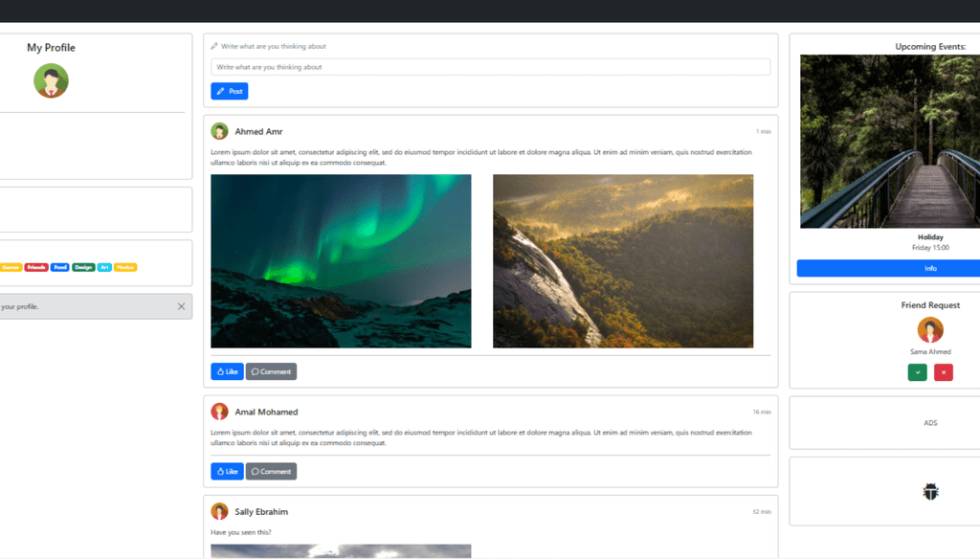Submit with the blue Post button
980x559 pixels.
[x=230, y=91]
